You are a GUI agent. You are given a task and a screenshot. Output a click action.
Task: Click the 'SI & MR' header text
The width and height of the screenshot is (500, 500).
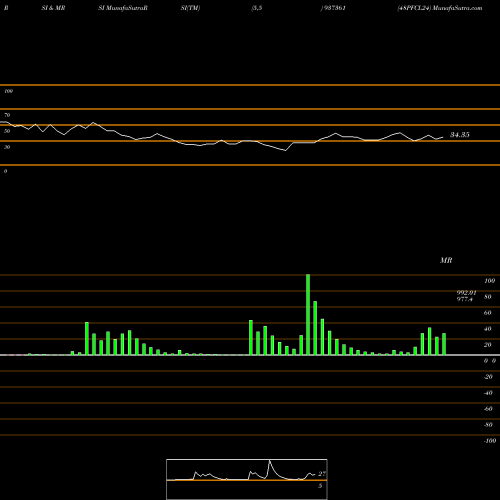[x=53, y=8]
